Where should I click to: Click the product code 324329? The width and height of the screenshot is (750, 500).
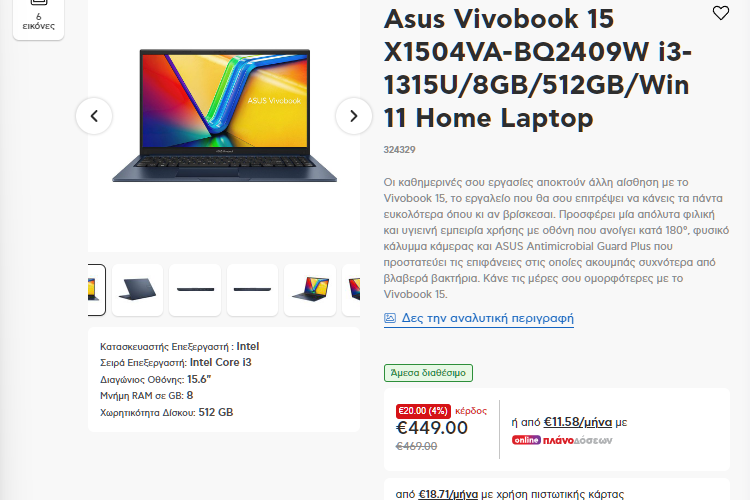point(399,150)
